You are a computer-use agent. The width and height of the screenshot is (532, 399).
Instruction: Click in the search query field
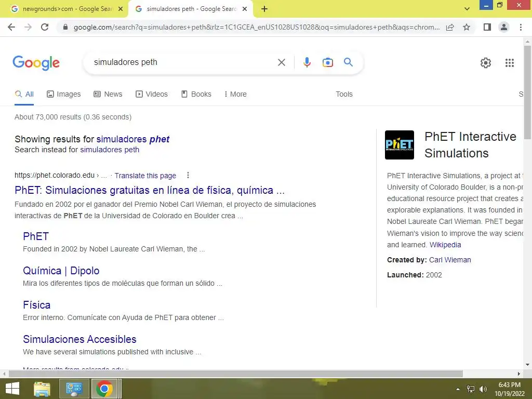(183, 62)
